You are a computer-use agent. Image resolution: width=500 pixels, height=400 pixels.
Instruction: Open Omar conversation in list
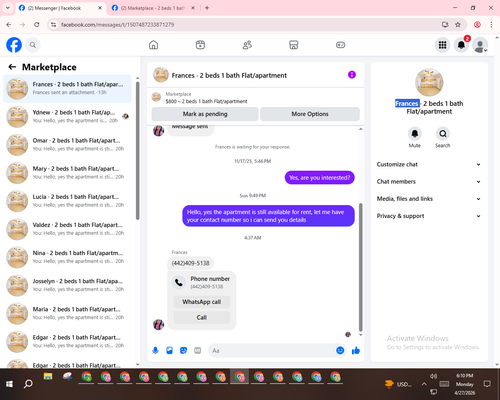tap(67, 145)
